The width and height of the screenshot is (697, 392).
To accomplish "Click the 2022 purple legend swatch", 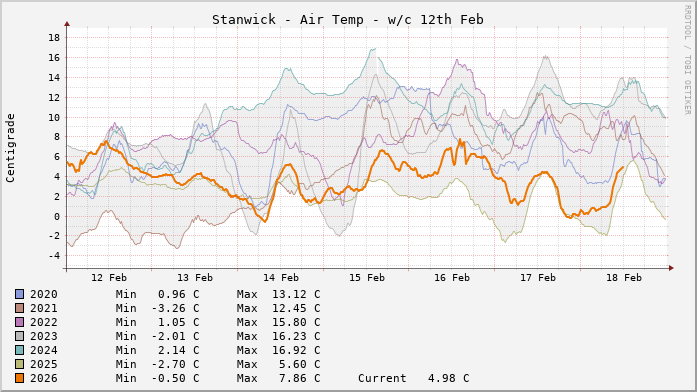I will coord(20,322).
